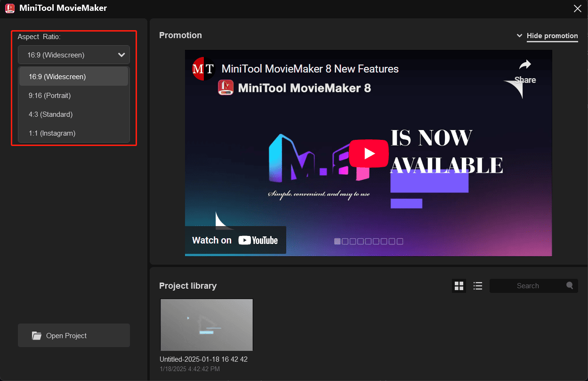Click the MiniTool MovieMaker app logo icon
Image resolution: width=588 pixels, height=381 pixels.
(x=9, y=8)
